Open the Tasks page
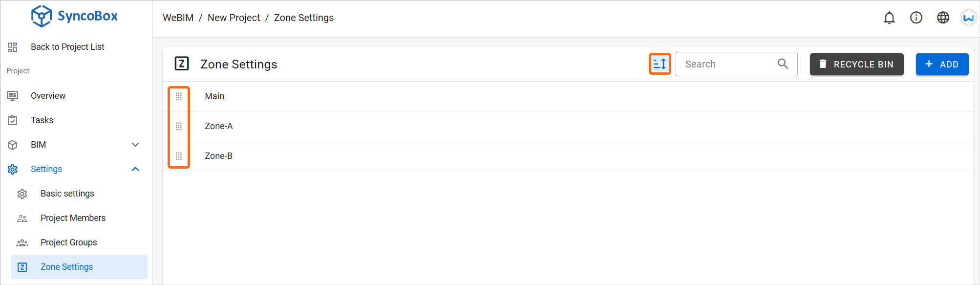 pyautogui.click(x=42, y=120)
